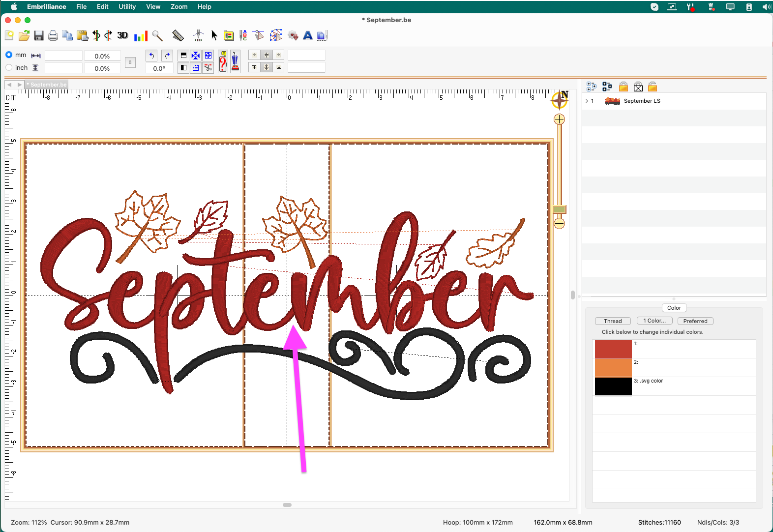Select the inch unit radio button
Viewport: 773px width, 532px height.
[x=9, y=68]
